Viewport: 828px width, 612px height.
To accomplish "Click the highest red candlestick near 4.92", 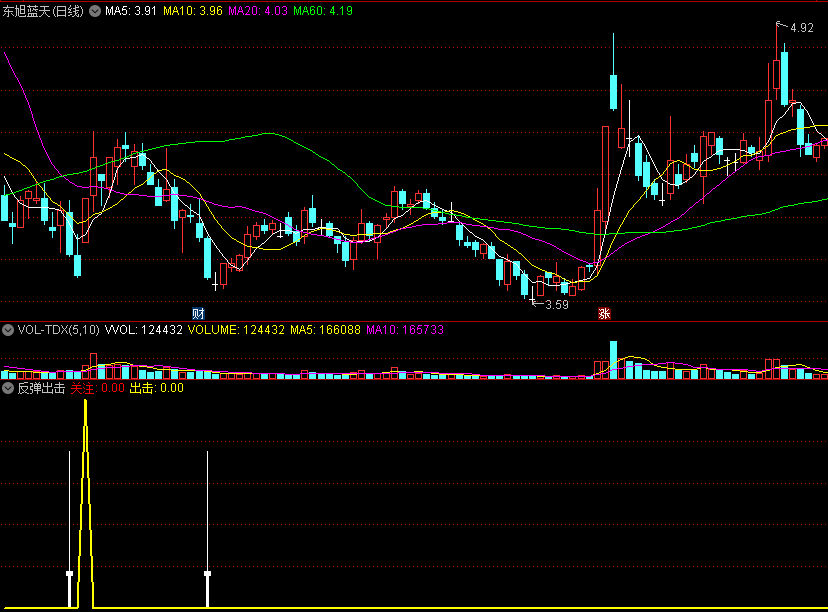I will click(776, 74).
